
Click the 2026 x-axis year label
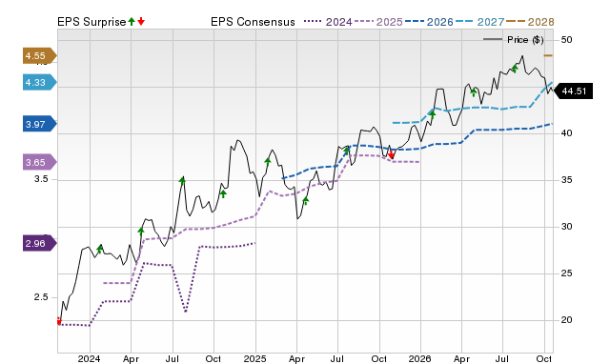click(420, 358)
